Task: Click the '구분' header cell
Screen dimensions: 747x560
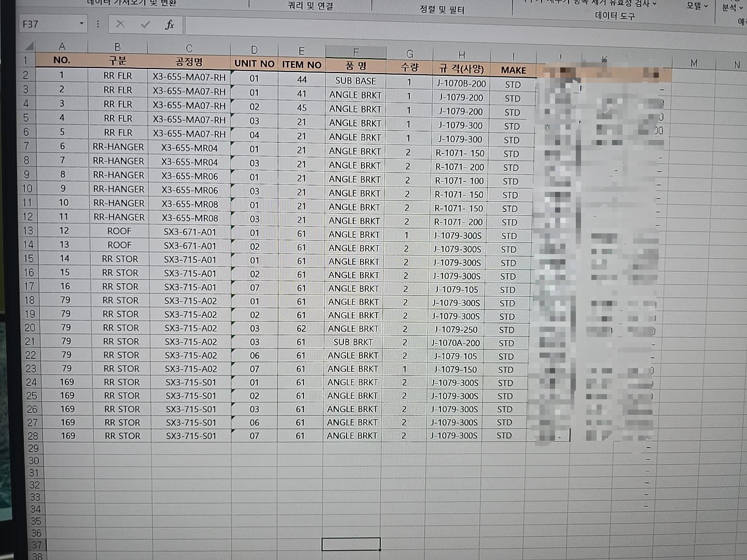Action: click(x=118, y=61)
